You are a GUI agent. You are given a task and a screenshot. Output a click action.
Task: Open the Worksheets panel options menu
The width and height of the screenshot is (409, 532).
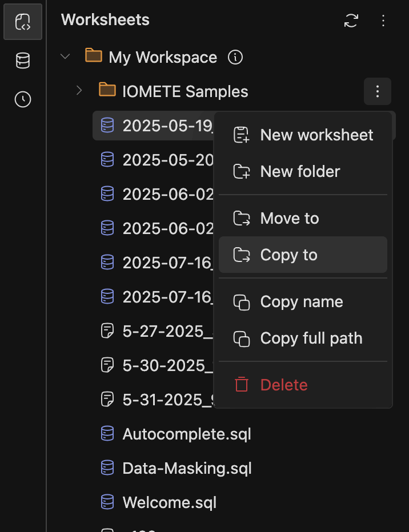coord(383,21)
